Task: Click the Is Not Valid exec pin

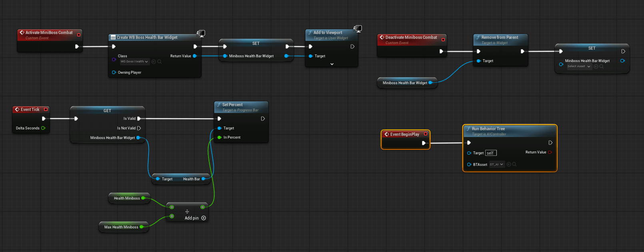Action: click(139, 128)
